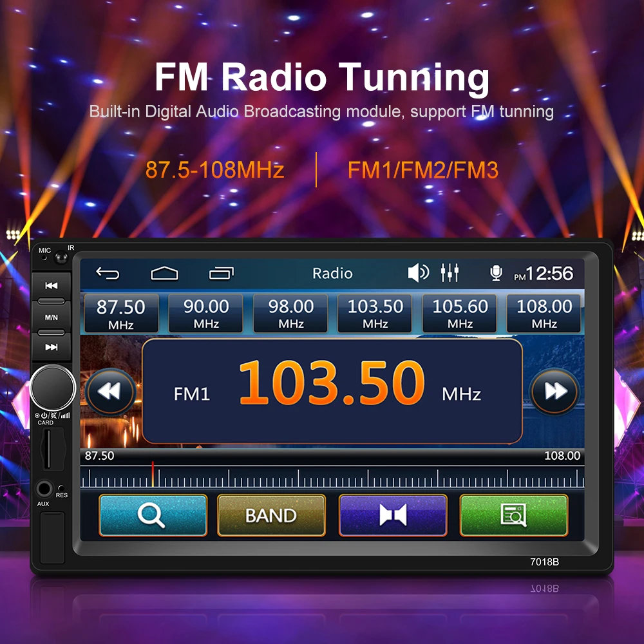Click the CARD slot on the left panel
The width and height of the screenshot is (644, 644).
48,448
